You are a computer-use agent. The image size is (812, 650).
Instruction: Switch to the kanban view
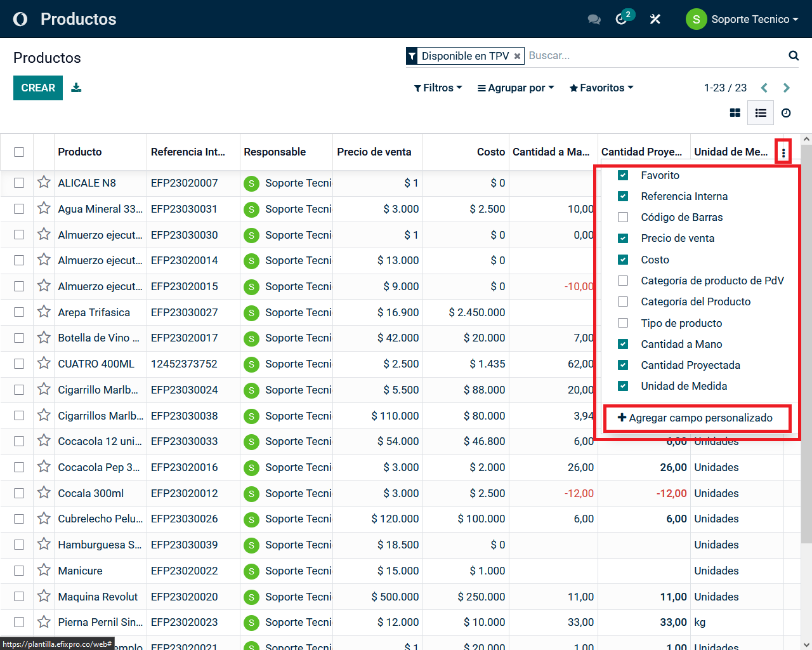735,113
